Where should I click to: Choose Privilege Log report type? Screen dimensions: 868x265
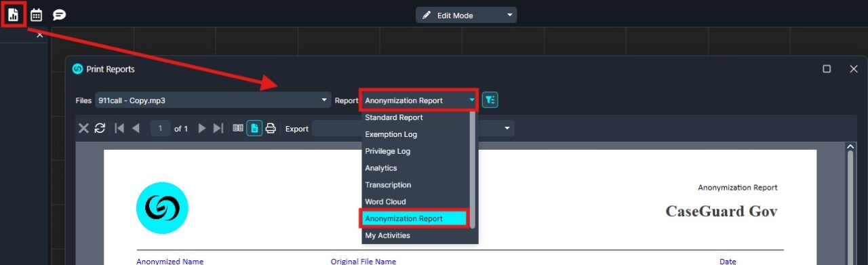click(416, 151)
